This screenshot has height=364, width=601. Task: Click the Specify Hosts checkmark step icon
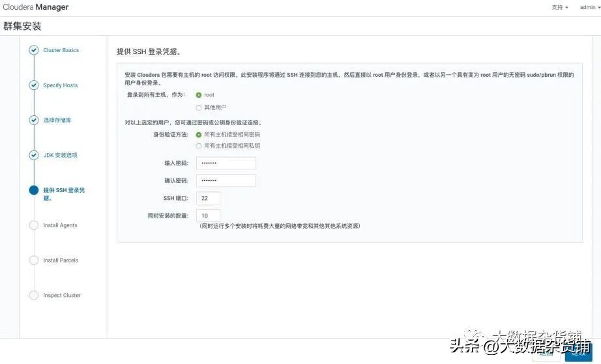click(34, 85)
